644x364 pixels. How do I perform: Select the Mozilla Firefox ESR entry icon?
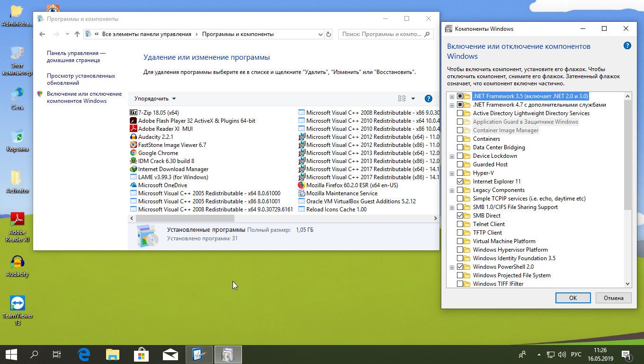coord(302,185)
